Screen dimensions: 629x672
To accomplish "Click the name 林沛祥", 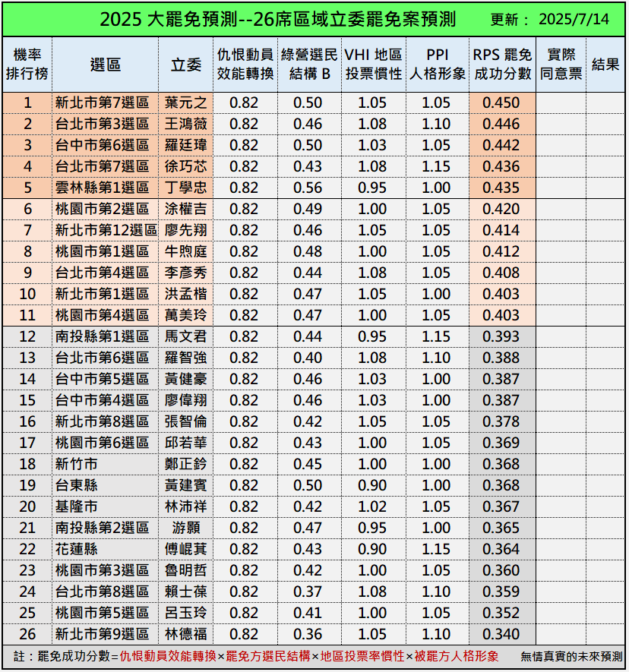I will [185, 506].
